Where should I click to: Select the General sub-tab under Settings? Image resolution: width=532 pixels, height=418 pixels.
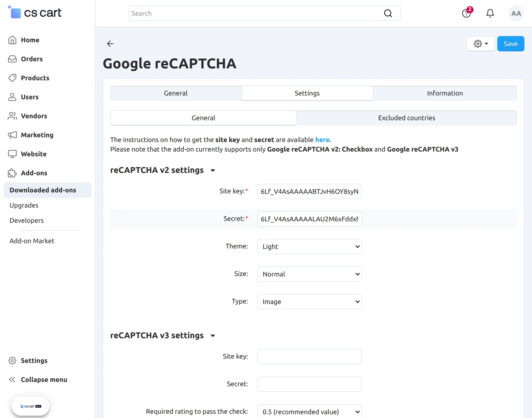pyautogui.click(x=203, y=118)
